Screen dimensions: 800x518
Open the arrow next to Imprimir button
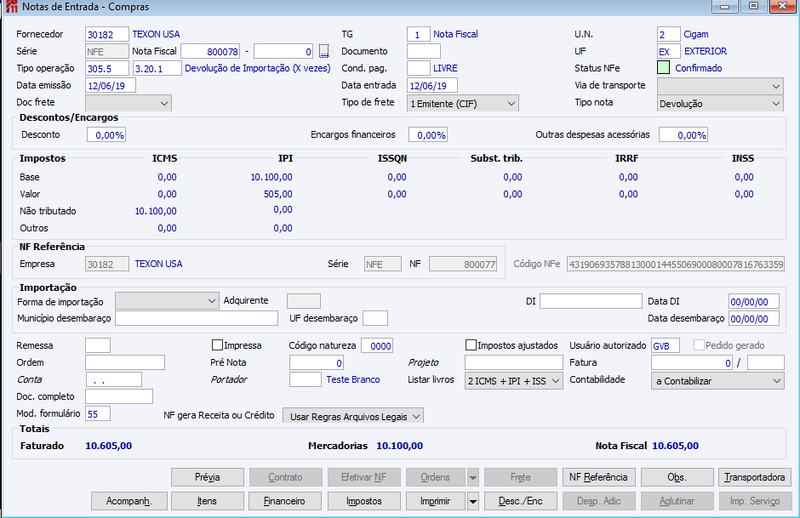[x=473, y=501]
